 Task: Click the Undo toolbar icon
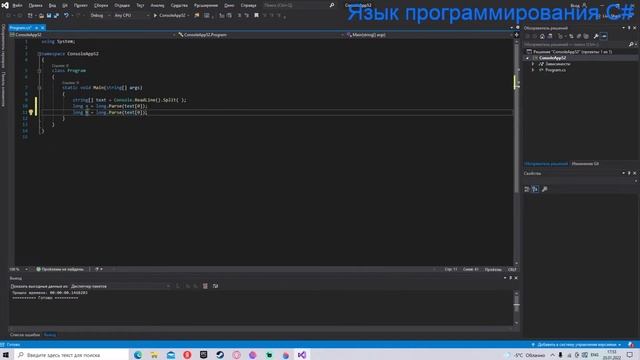coord(66,16)
